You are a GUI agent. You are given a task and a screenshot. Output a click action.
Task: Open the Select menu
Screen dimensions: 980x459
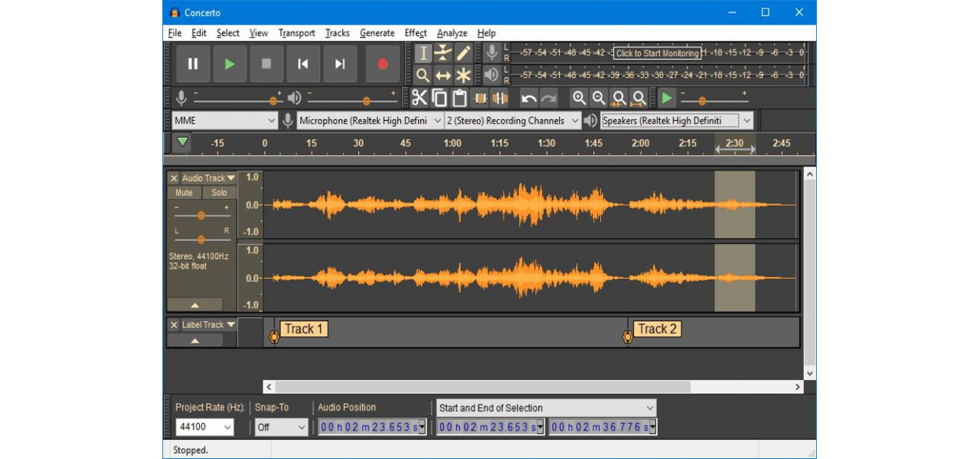[227, 33]
